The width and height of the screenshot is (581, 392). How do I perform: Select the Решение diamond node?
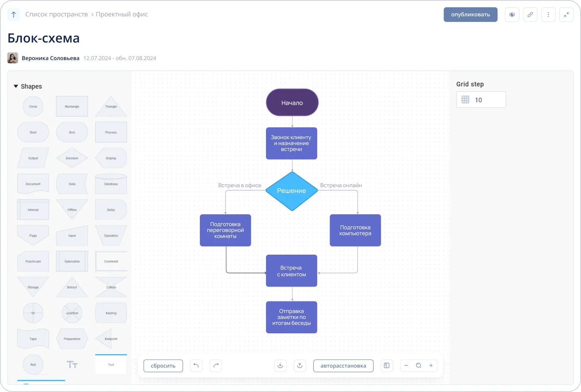click(292, 191)
